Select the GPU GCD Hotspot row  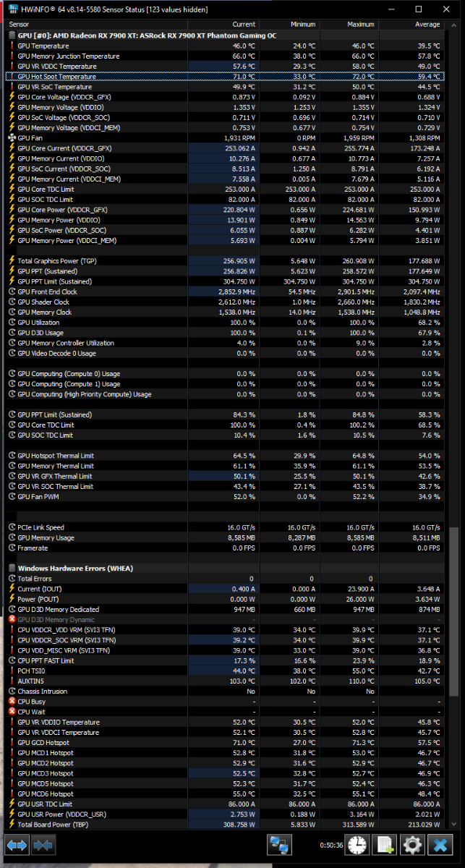[226, 743]
